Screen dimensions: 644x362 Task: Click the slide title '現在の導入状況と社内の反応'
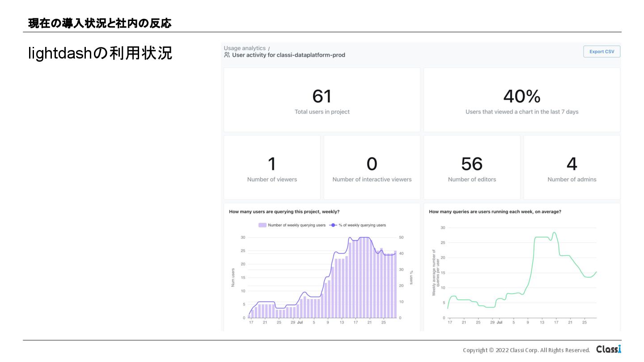[100, 23]
